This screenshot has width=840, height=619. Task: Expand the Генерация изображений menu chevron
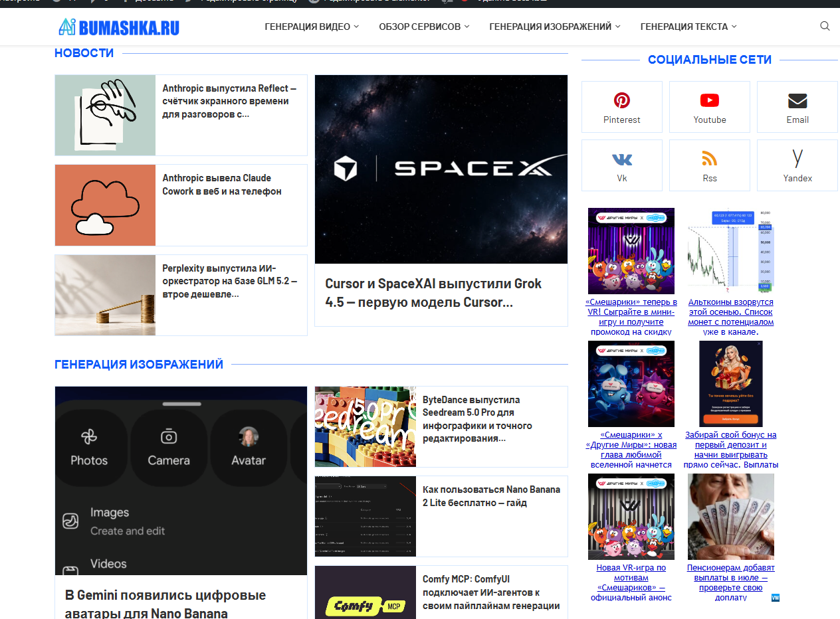coord(617,27)
